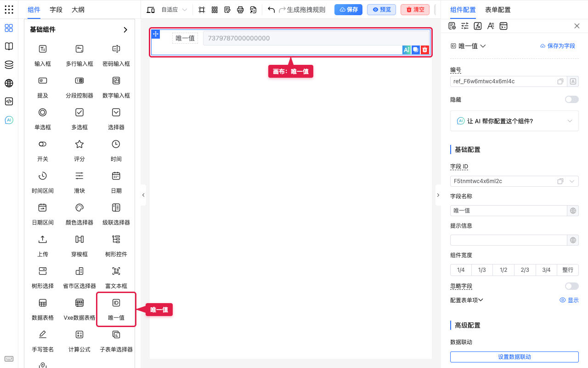Click the 字段名称 input field

pos(509,211)
